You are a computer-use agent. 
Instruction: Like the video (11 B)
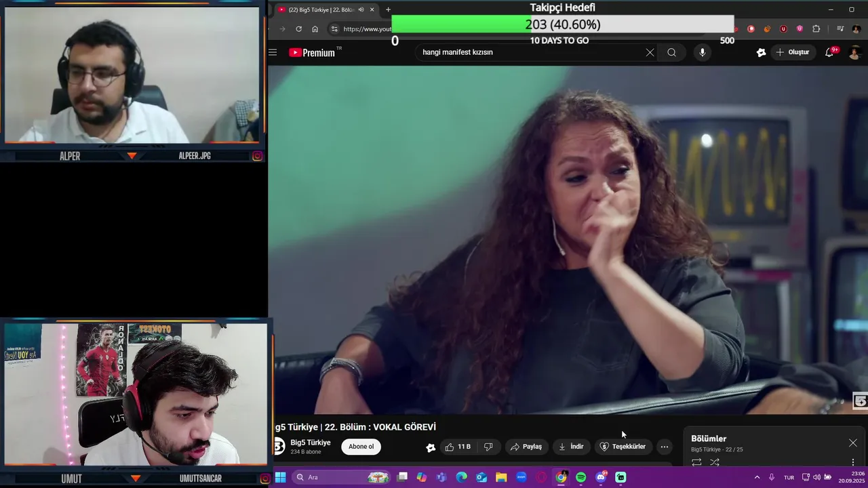(x=457, y=447)
